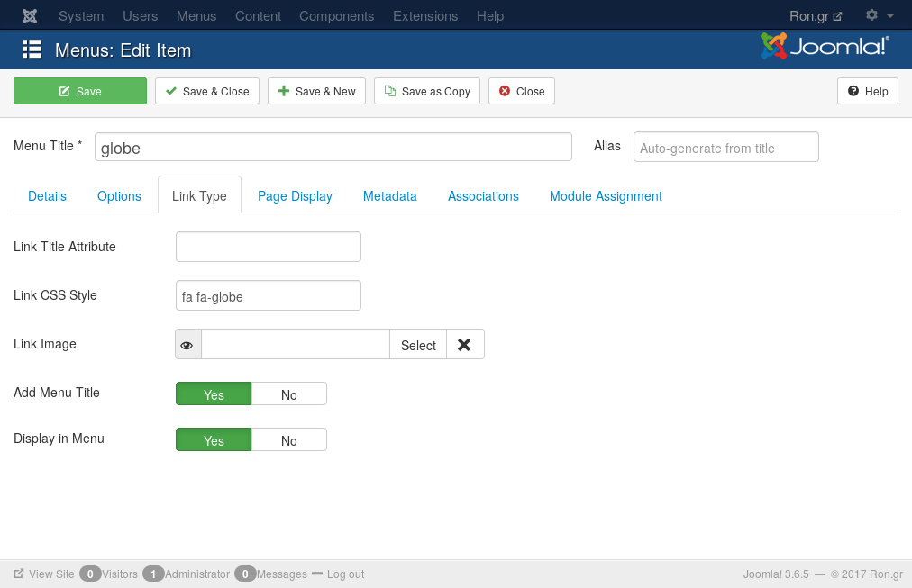Click Select button for Link Image
912x588 pixels.
(418, 345)
